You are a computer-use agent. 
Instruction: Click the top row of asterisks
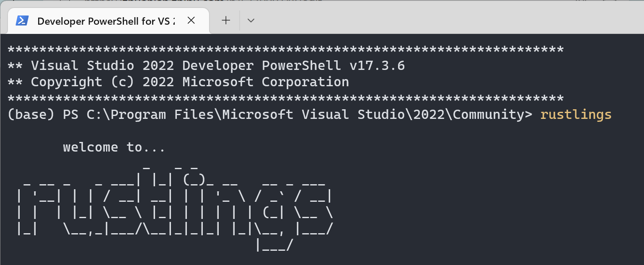[285, 50]
